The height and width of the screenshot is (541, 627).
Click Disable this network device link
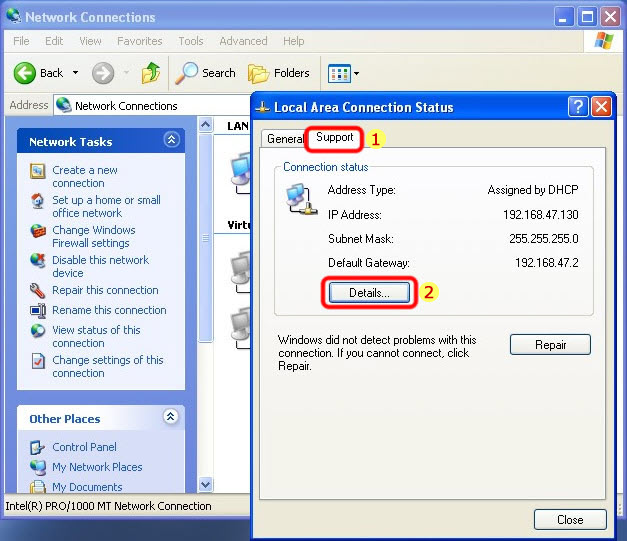(x=100, y=266)
